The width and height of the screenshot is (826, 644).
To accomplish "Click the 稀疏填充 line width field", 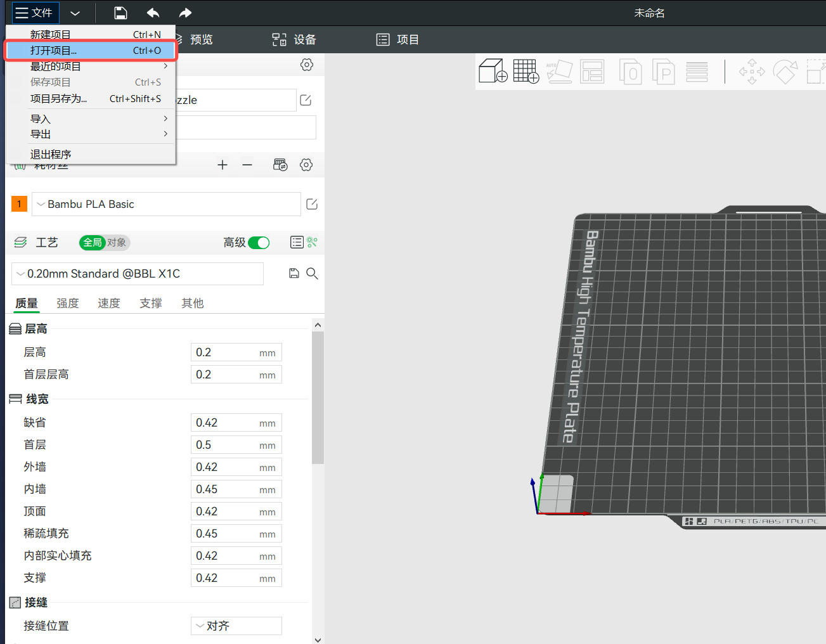I will [236, 534].
